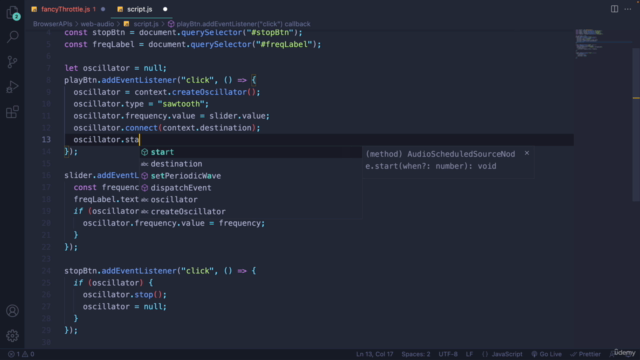Screen dimensions: 640x360
Task: Start the Go Live server
Action: click(x=547, y=354)
